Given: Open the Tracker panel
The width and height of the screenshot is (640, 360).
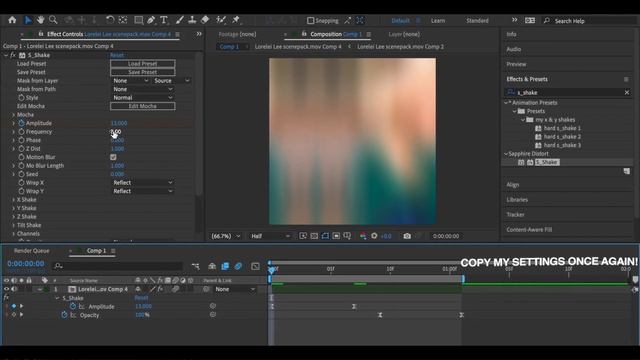Looking at the screenshot, I should coord(515,215).
